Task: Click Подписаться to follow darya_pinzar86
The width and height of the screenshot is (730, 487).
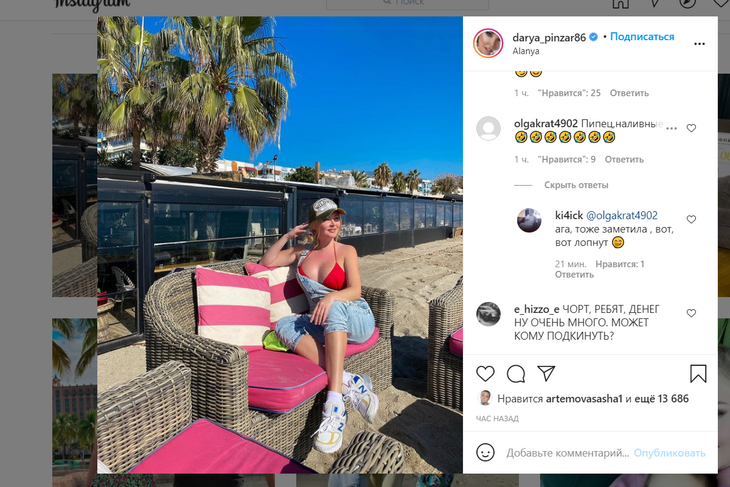Action: [642, 37]
